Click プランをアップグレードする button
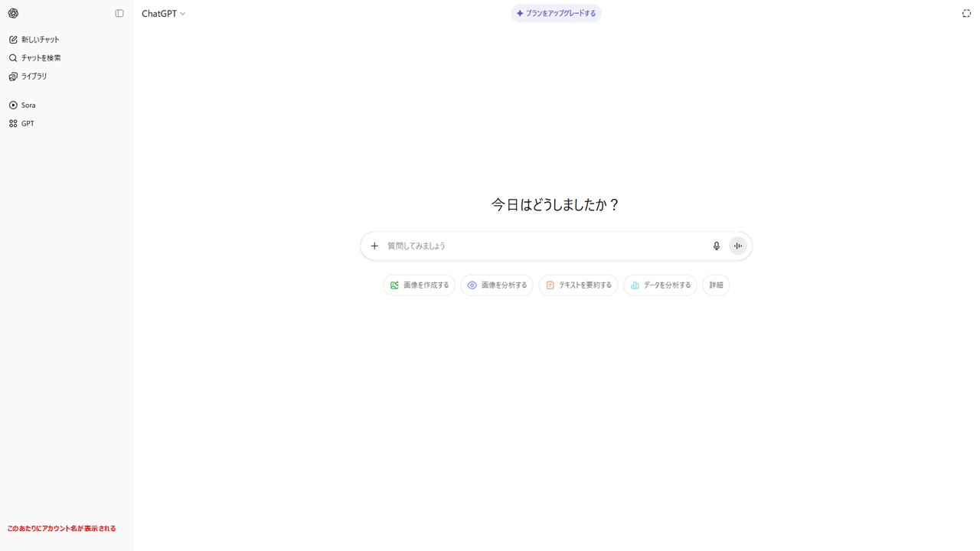 pyautogui.click(x=556, y=13)
